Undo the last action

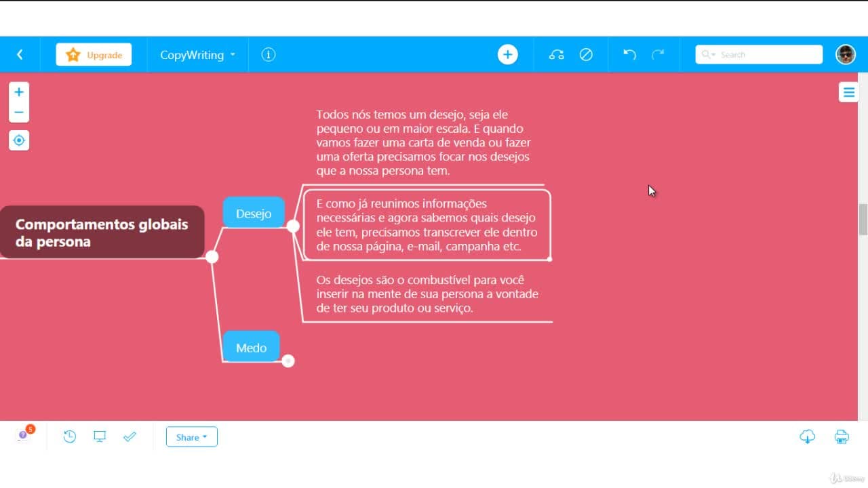tap(630, 55)
